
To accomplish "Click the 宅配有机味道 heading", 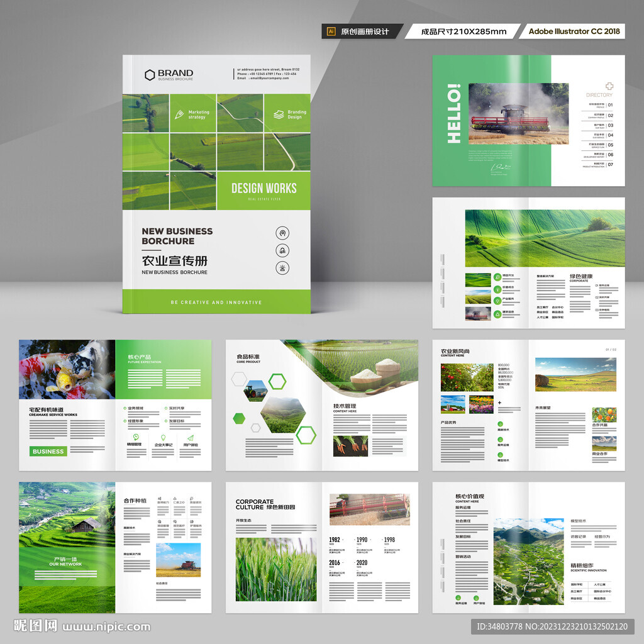I will click(x=46, y=409).
